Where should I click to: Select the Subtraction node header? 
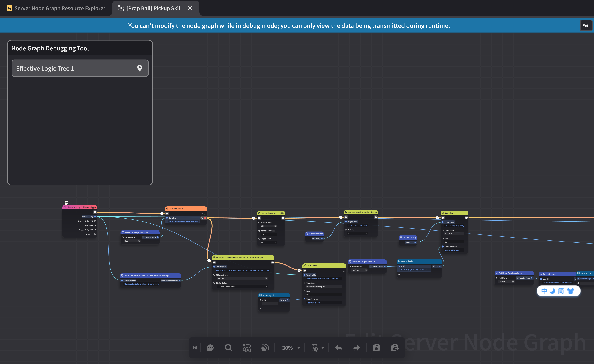click(x=585, y=273)
